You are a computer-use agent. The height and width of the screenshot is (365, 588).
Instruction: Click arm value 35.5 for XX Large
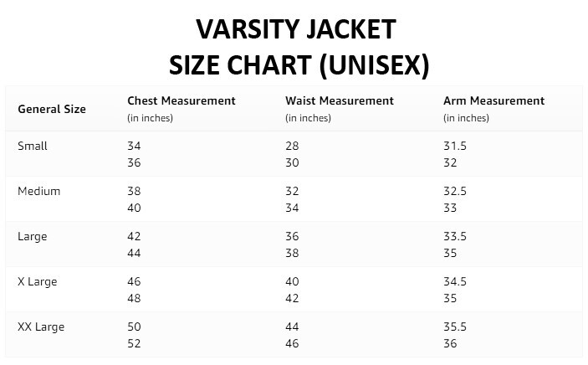455,326
